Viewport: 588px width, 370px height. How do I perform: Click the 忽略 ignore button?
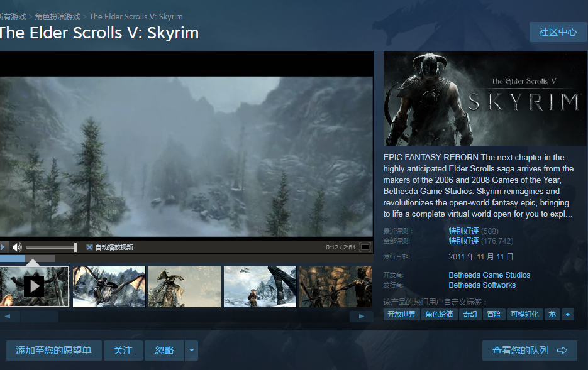[164, 351]
